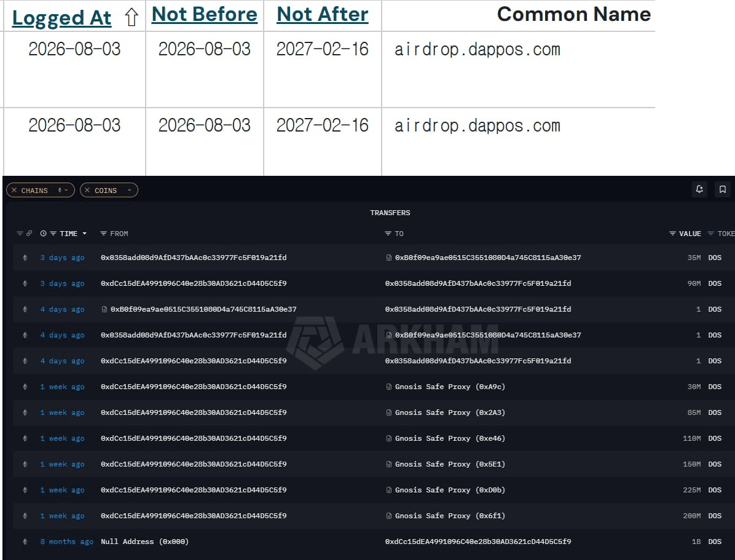735x560 pixels.
Task: Open the TOKEN column filter icon
Action: (710, 233)
